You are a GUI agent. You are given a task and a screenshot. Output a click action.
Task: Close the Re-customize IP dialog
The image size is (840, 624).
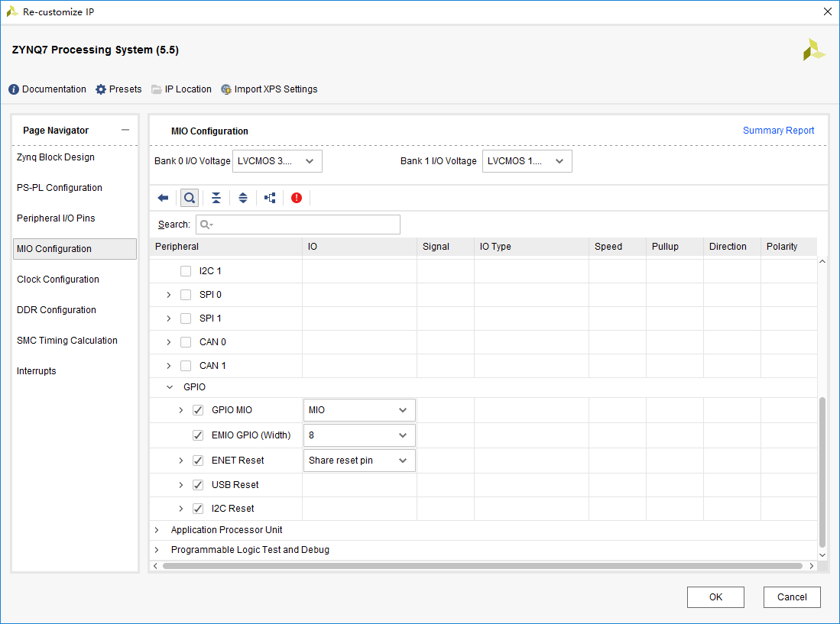[x=828, y=11]
